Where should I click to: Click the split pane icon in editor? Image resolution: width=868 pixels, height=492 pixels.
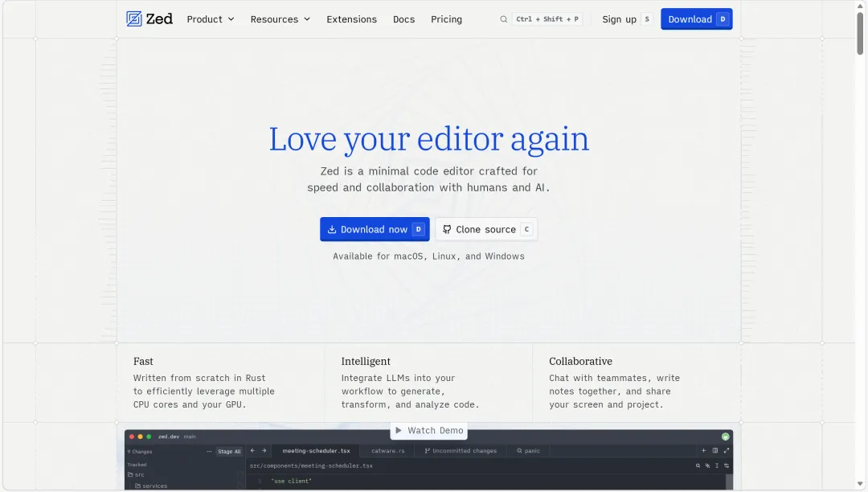pyautogui.click(x=715, y=450)
